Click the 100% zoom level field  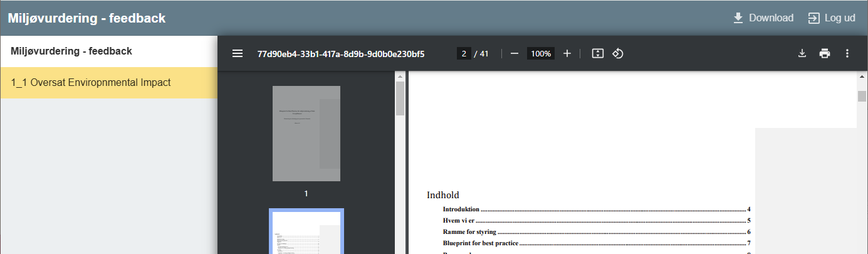pyautogui.click(x=540, y=54)
